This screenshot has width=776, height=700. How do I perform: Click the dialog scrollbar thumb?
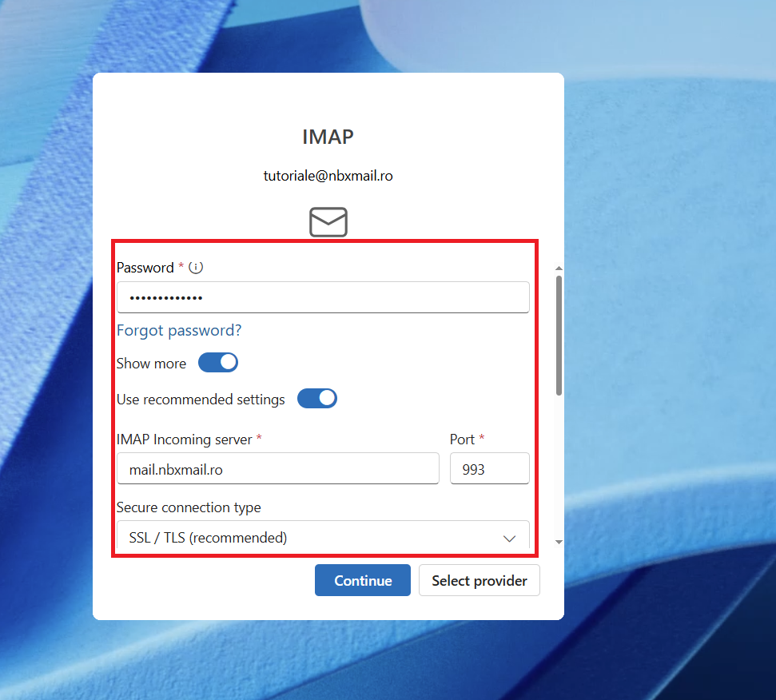pyautogui.click(x=559, y=336)
